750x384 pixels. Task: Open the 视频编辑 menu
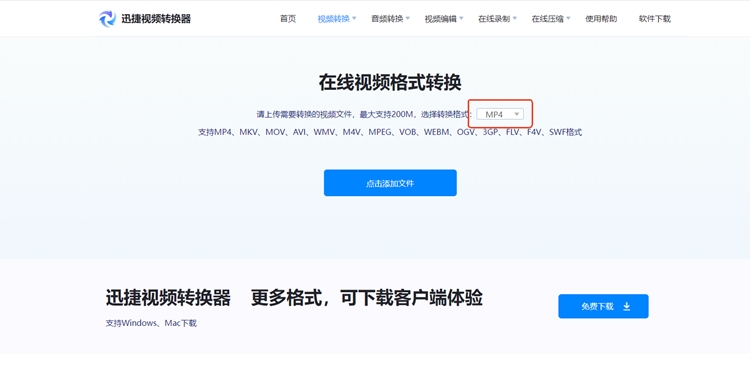[441, 19]
